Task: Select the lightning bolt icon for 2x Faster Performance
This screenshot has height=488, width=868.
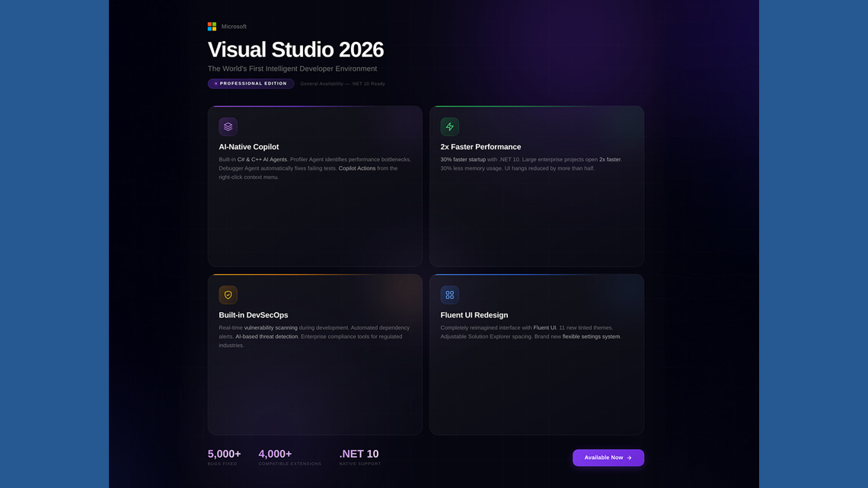Action: [449, 126]
